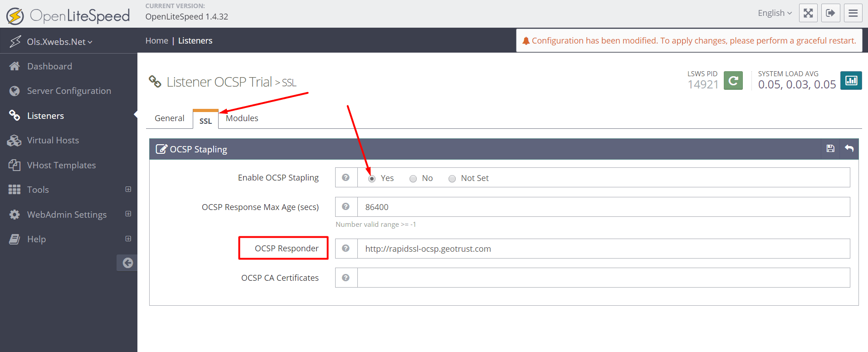Click the OCSP Responder field label
Viewport: 868px width, 352px height.
287,249
